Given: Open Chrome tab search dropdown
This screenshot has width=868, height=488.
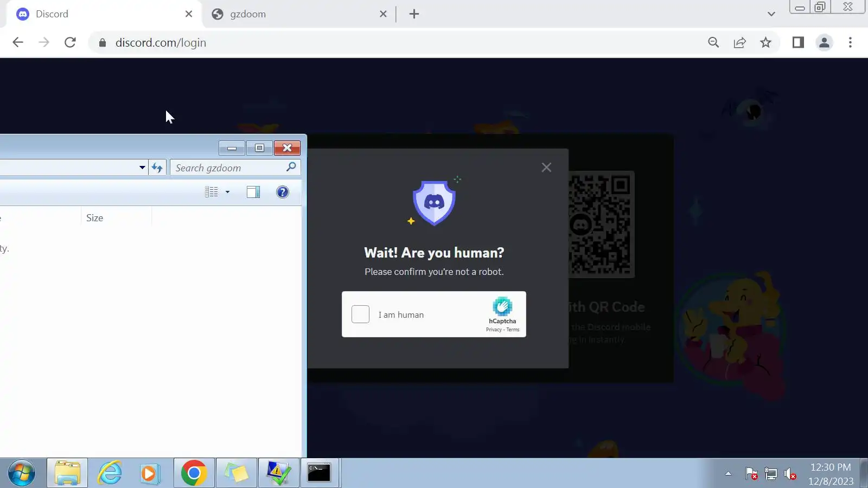Looking at the screenshot, I should point(771,14).
